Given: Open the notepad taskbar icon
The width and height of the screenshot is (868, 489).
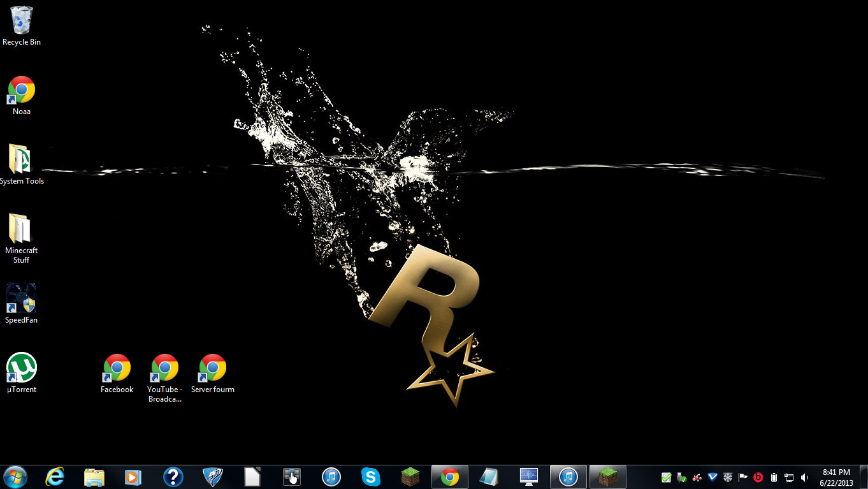Looking at the screenshot, I should 489,477.
